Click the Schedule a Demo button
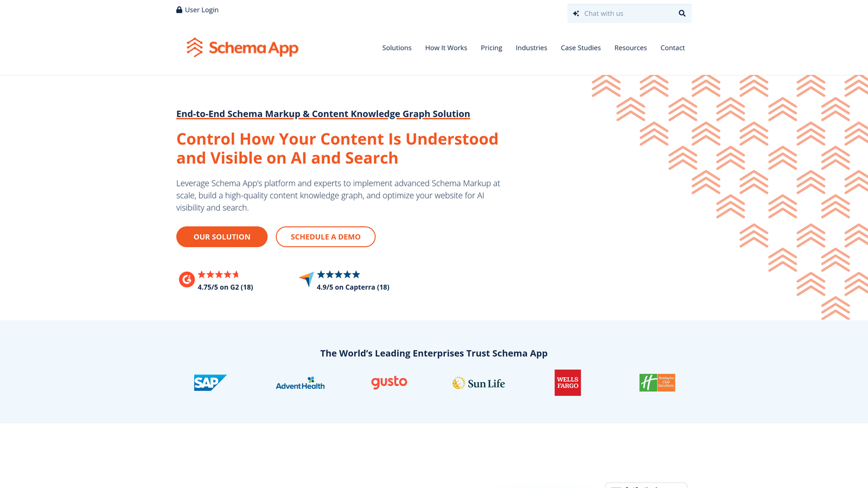 pyautogui.click(x=325, y=237)
